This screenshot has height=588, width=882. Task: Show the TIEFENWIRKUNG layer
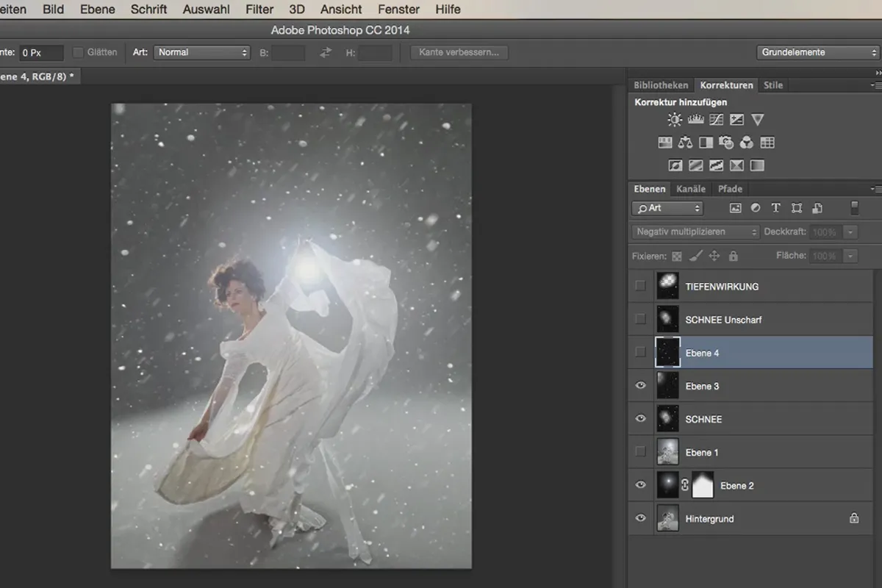coord(641,286)
